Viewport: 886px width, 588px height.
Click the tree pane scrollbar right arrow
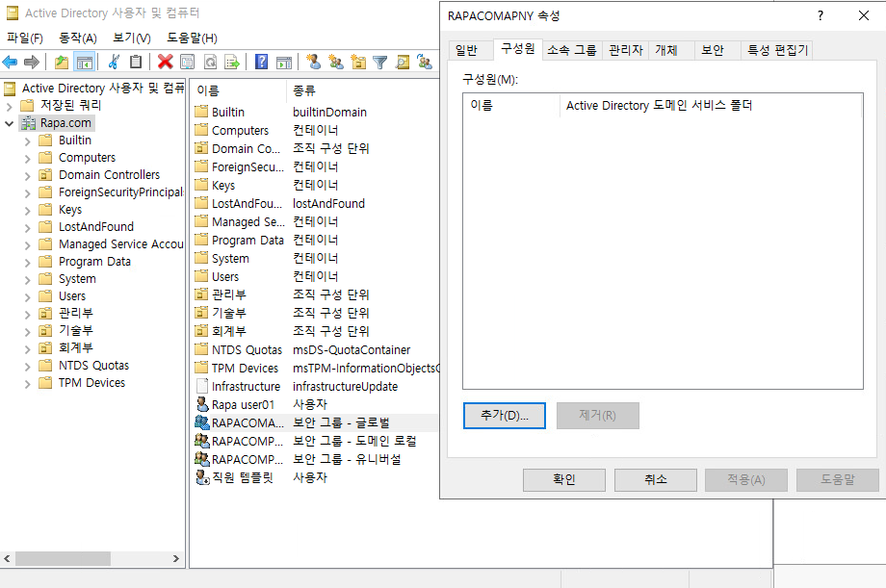point(176,558)
